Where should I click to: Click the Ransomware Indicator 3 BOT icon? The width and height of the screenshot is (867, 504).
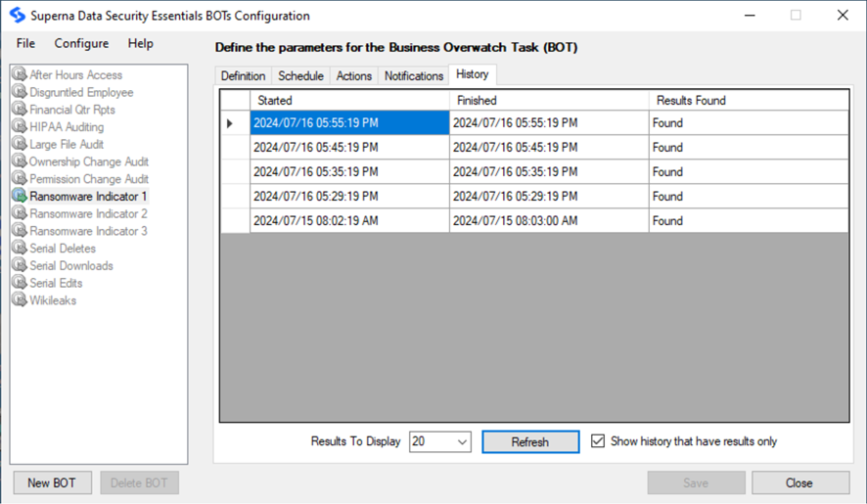click(x=20, y=230)
